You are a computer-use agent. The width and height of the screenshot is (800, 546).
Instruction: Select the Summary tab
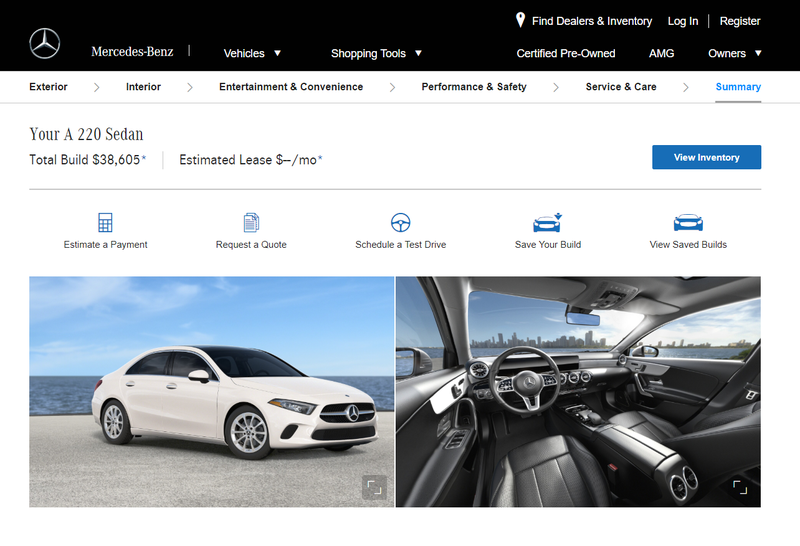tap(738, 87)
